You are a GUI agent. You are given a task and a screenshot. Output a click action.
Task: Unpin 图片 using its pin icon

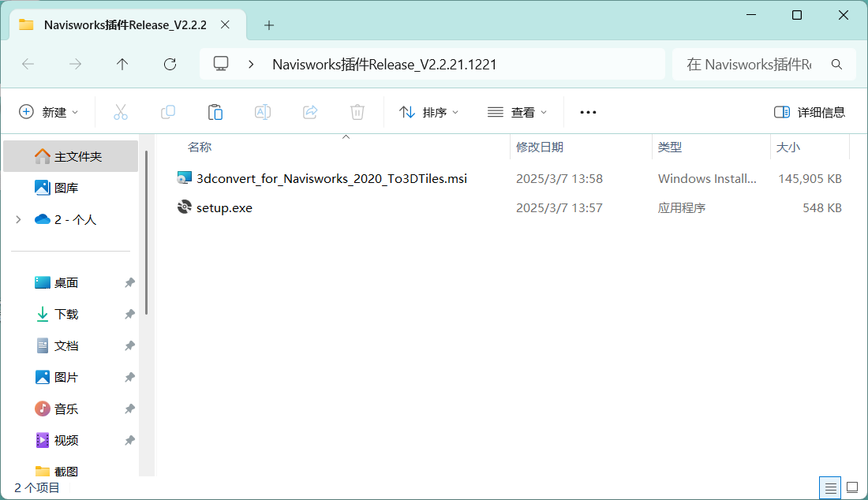(129, 377)
